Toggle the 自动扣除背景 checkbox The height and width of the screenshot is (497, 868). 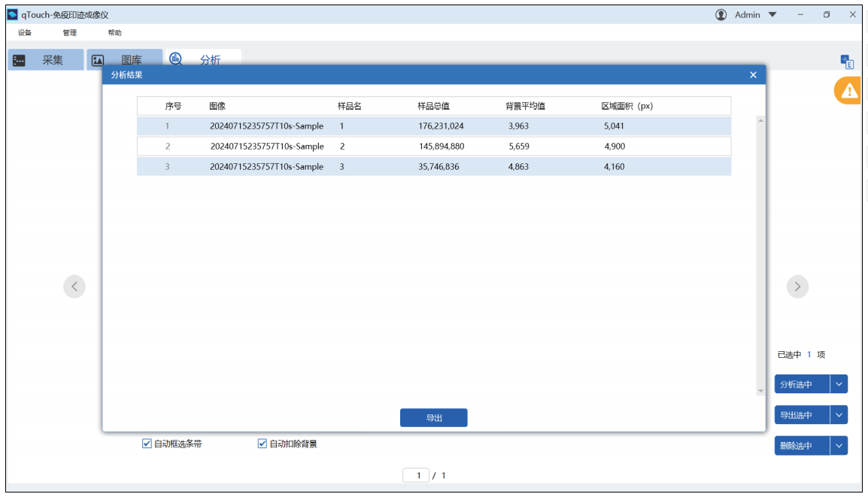263,444
